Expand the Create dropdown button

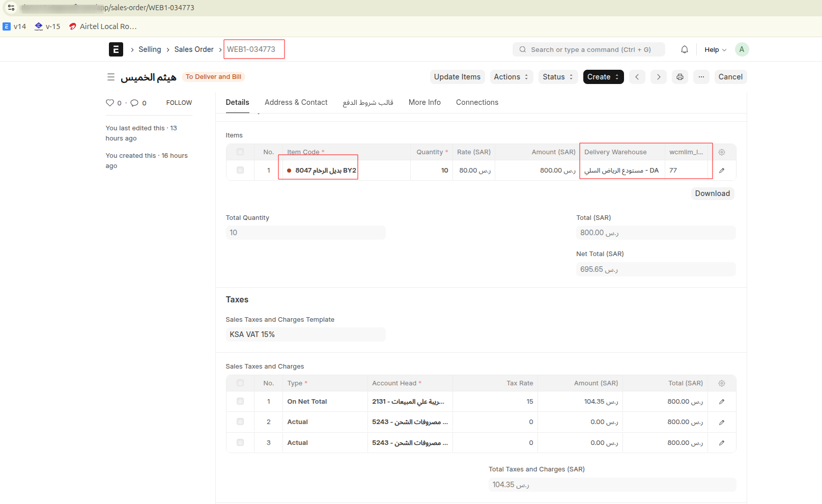(603, 77)
